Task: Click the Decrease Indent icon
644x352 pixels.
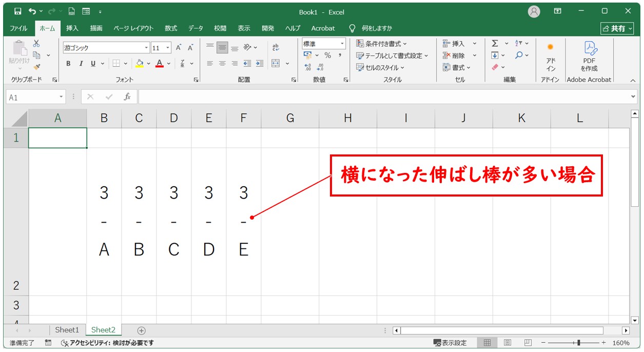Action: tap(247, 64)
